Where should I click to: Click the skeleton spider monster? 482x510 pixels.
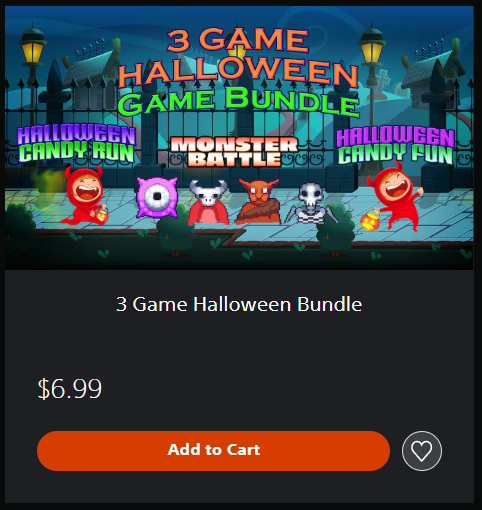(x=310, y=203)
